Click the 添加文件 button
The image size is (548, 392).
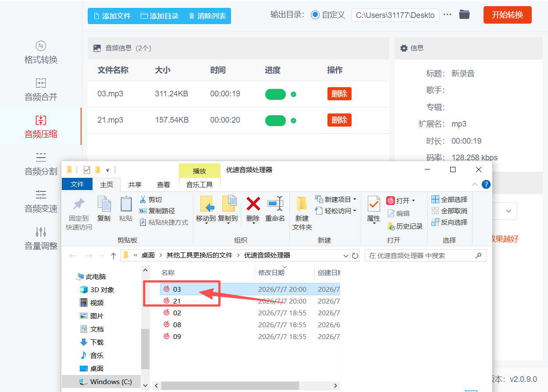[112, 16]
